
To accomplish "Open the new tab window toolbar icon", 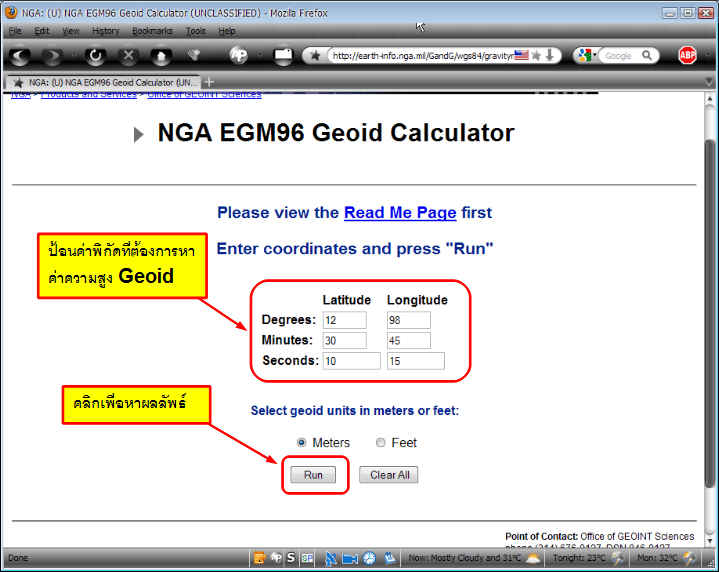I will 283,56.
